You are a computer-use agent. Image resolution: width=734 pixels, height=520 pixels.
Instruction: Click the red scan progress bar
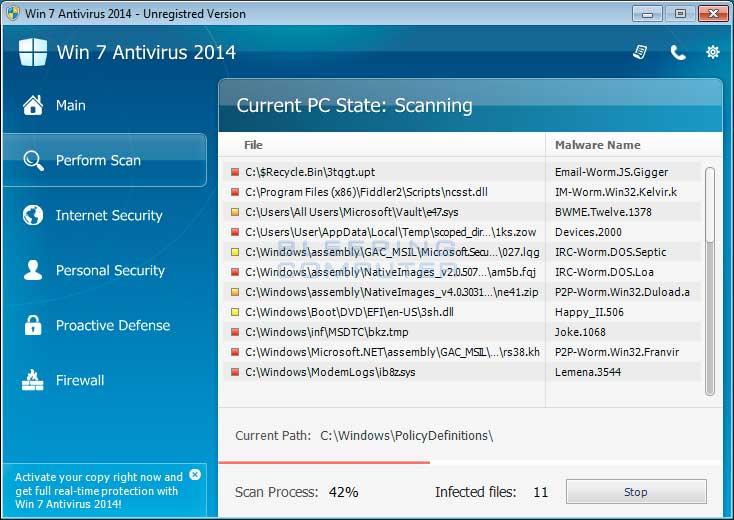point(324,462)
